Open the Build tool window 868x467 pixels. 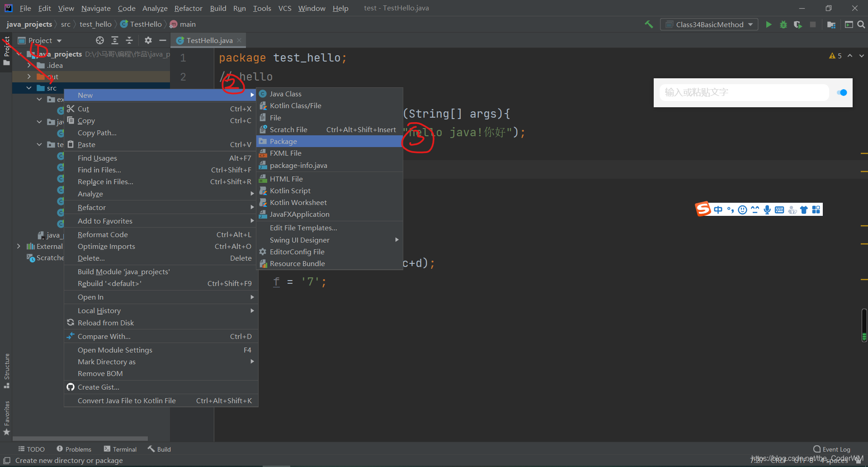click(x=159, y=449)
